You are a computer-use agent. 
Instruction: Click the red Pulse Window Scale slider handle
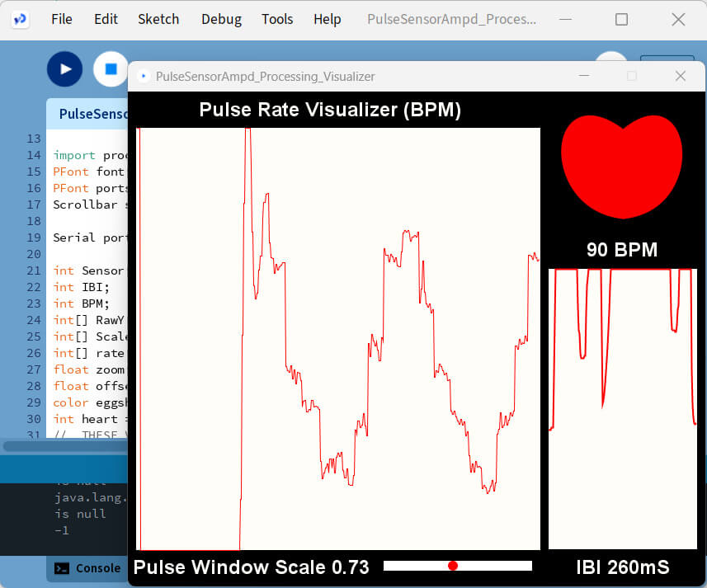pos(453,566)
